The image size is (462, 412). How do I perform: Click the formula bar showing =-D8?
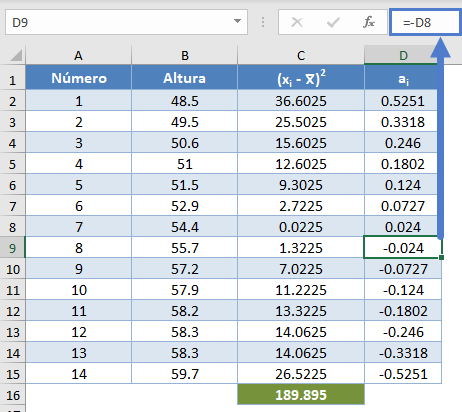pyautogui.click(x=425, y=22)
